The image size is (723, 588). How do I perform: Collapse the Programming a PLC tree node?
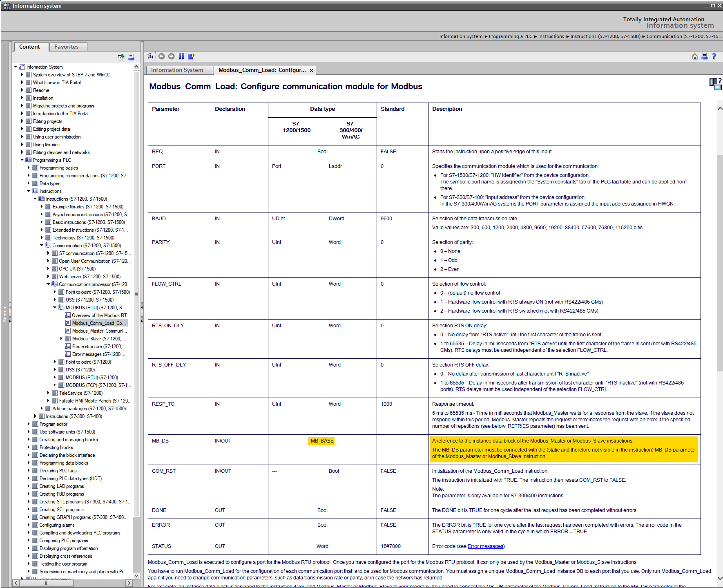click(22, 160)
